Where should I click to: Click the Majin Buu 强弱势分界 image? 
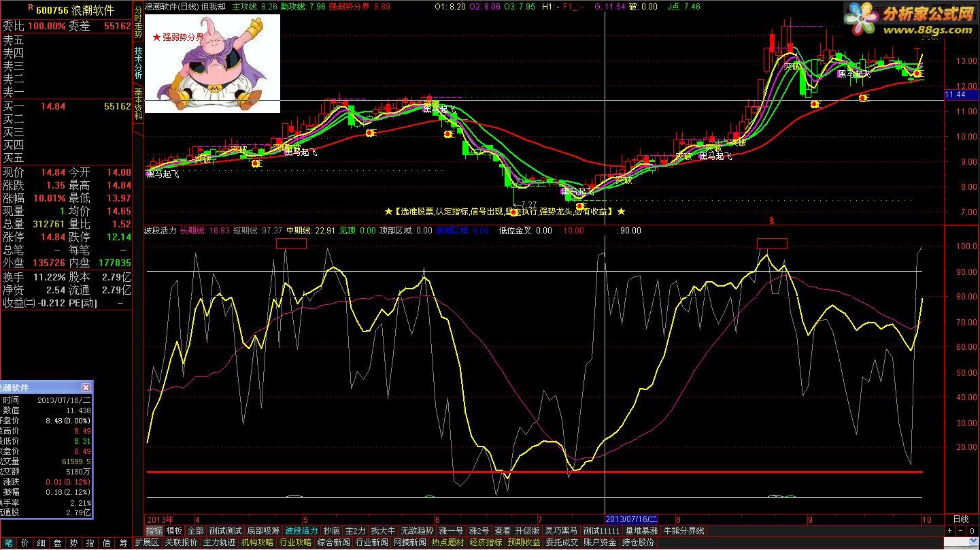pyautogui.click(x=212, y=63)
